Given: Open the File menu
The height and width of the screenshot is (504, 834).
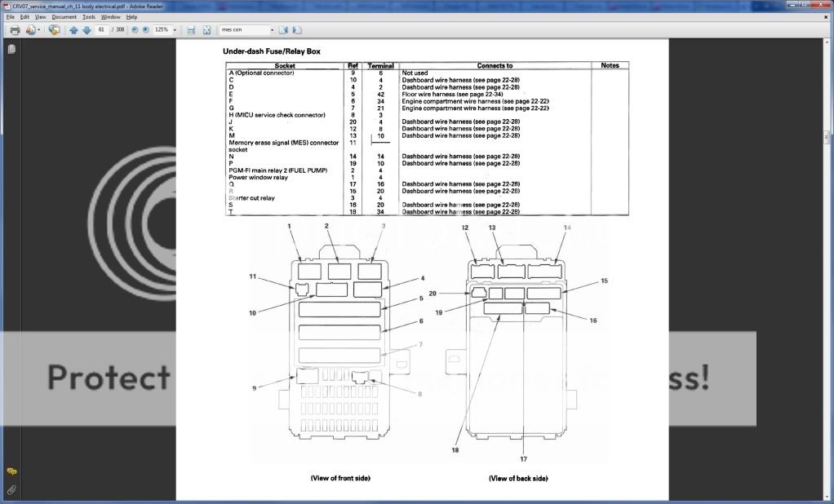Looking at the screenshot, I should click(10, 16).
